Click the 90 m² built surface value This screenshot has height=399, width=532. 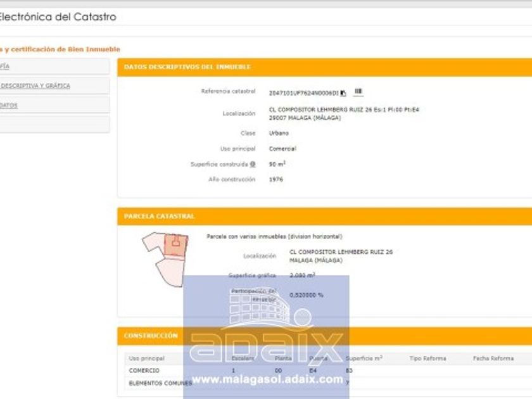(x=277, y=164)
